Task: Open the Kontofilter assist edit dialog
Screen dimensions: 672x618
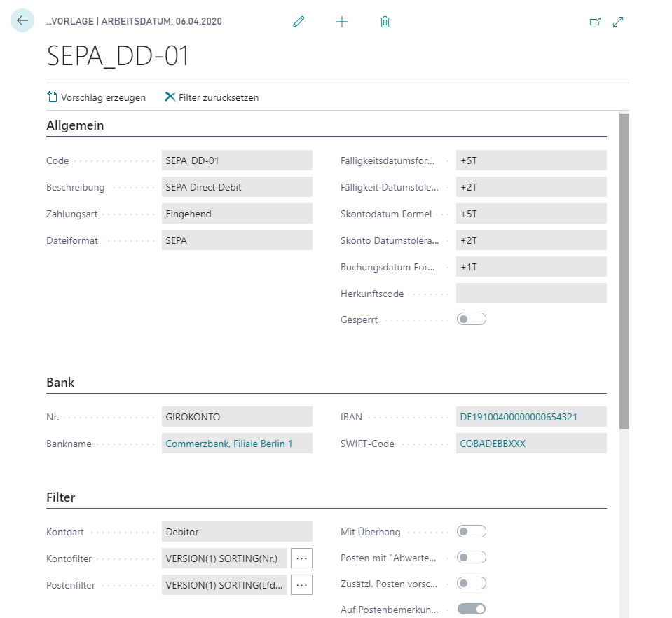Action: tap(301, 558)
